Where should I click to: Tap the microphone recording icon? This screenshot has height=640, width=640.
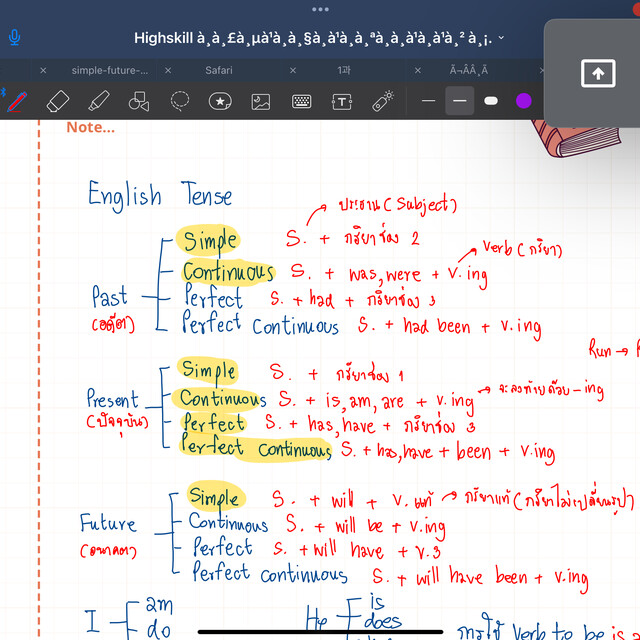(16, 38)
